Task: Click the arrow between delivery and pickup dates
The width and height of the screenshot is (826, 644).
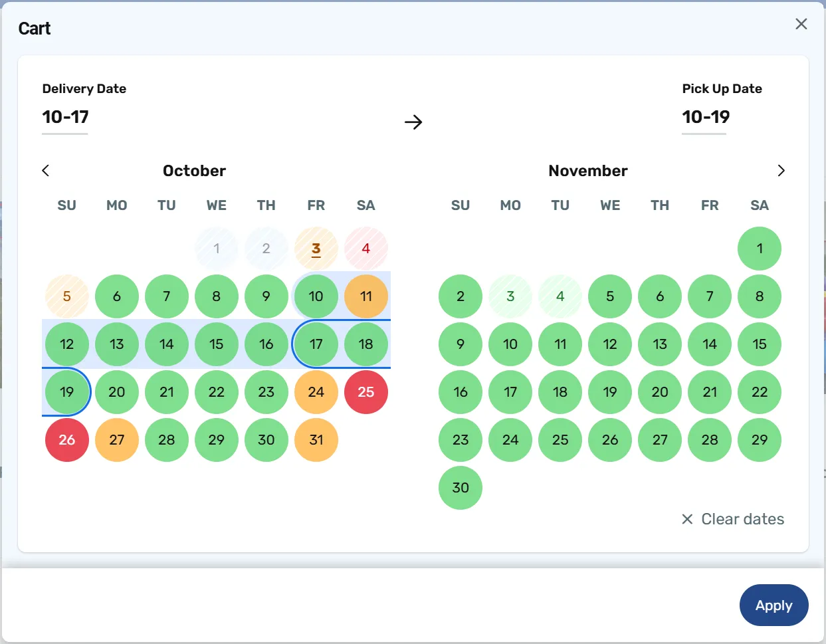Action: [413, 122]
